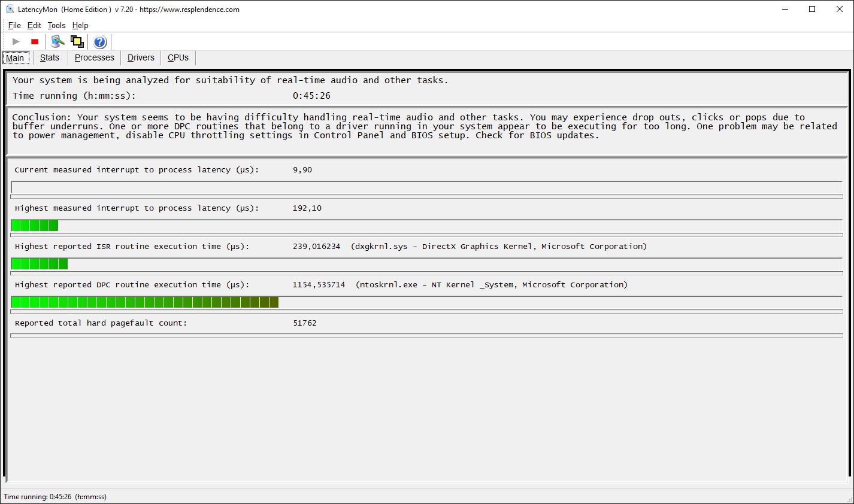Click the time running value 0:45:26

(311, 96)
